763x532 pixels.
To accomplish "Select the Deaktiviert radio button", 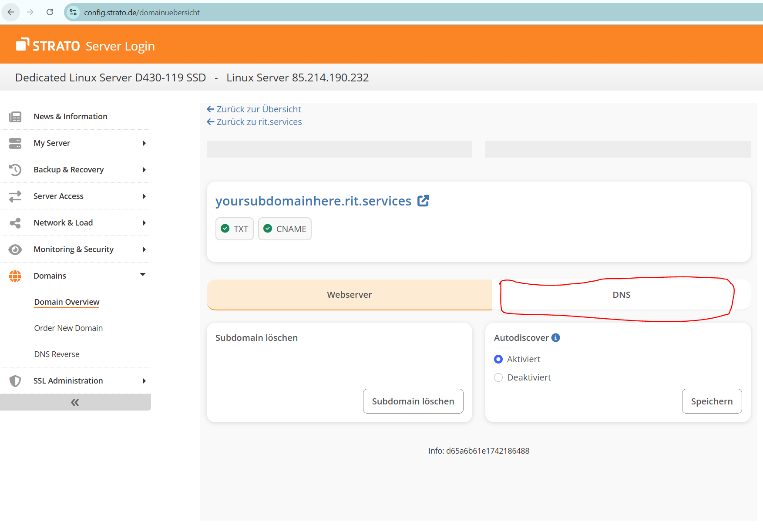I will [498, 377].
